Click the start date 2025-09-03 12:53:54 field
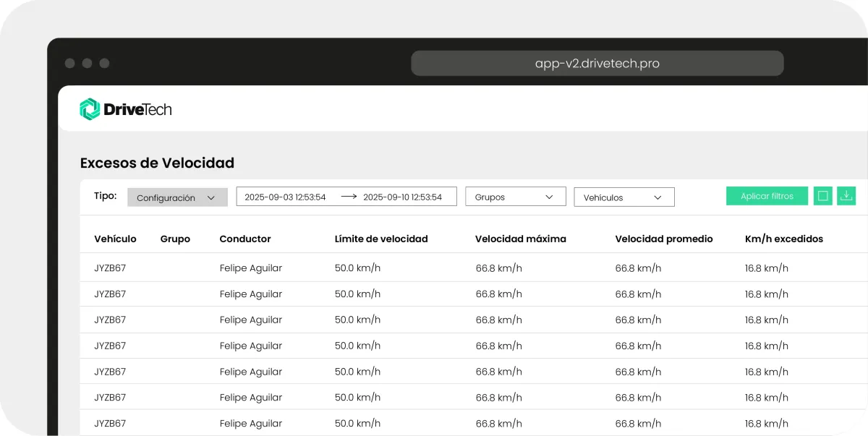Image resolution: width=868 pixels, height=436 pixels. click(285, 197)
